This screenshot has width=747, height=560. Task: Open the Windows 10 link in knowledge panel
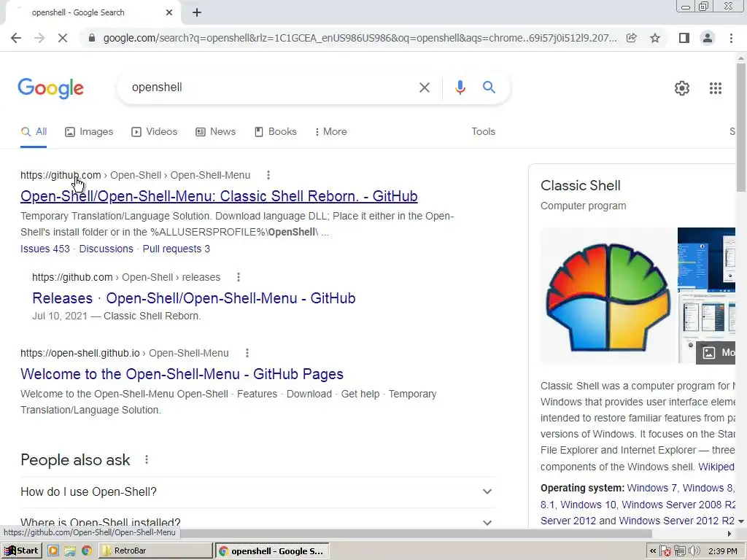pos(588,505)
